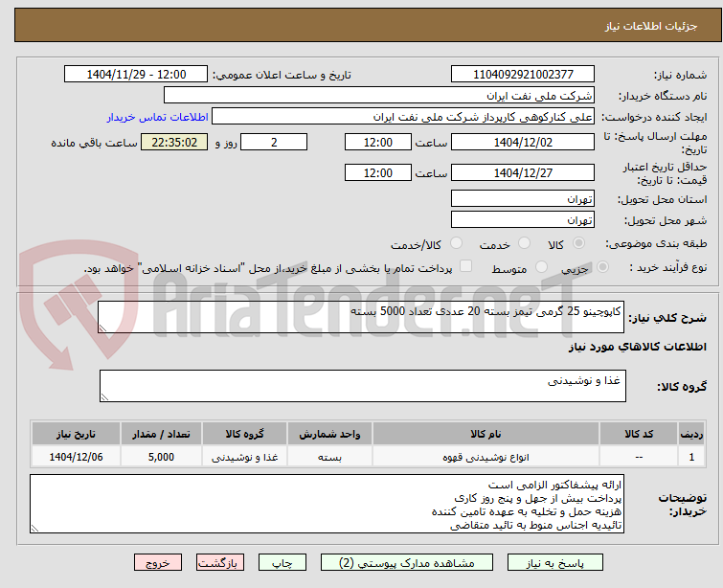Open اطلاعات تماس خریدار link
This screenshot has height=588, width=723.
[x=158, y=117]
